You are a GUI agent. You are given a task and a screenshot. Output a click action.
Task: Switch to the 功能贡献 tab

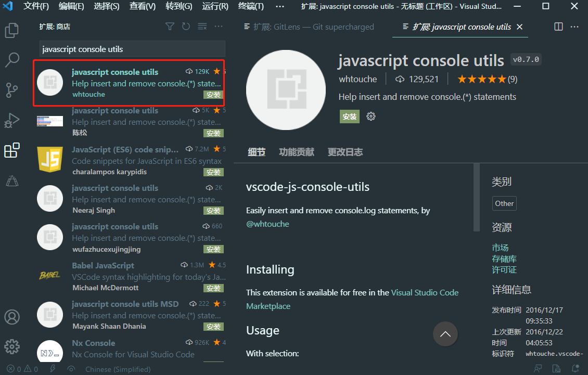297,152
